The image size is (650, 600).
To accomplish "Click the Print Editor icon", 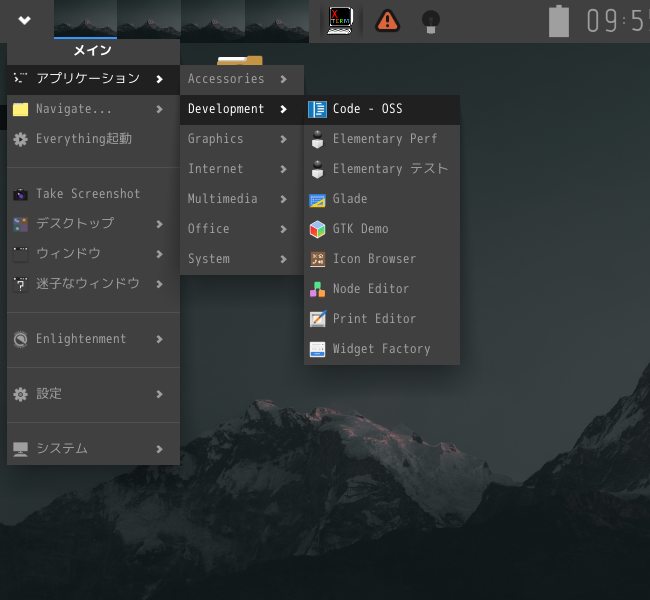I will pyautogui.click(x=318, y=319).
